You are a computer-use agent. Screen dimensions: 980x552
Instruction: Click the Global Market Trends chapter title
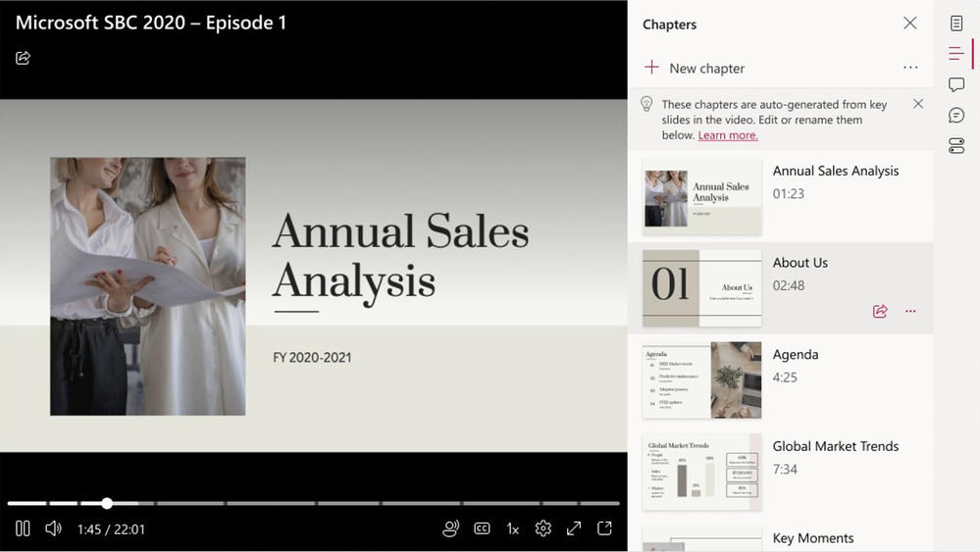[836, 446]
